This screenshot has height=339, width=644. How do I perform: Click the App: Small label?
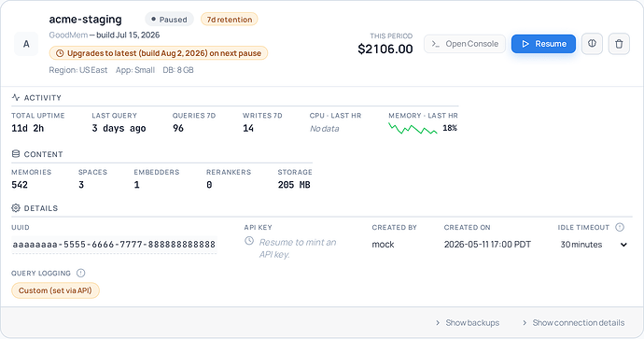[x=135, y=70]
